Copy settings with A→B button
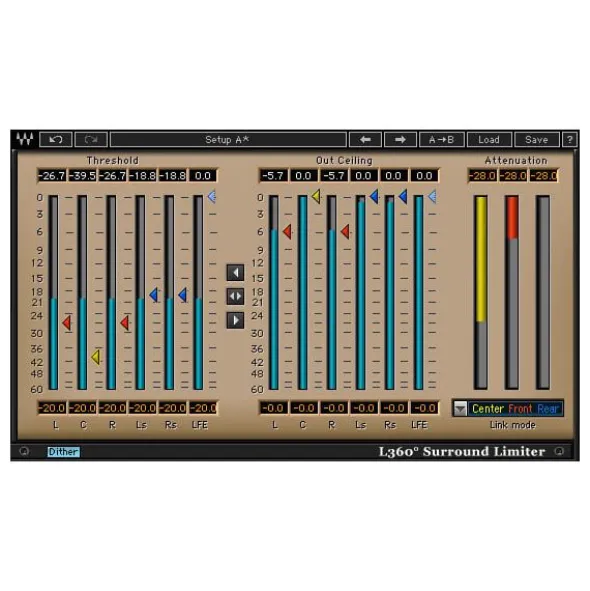This screenshot has width=590, height=591. (x=441, y=140)
